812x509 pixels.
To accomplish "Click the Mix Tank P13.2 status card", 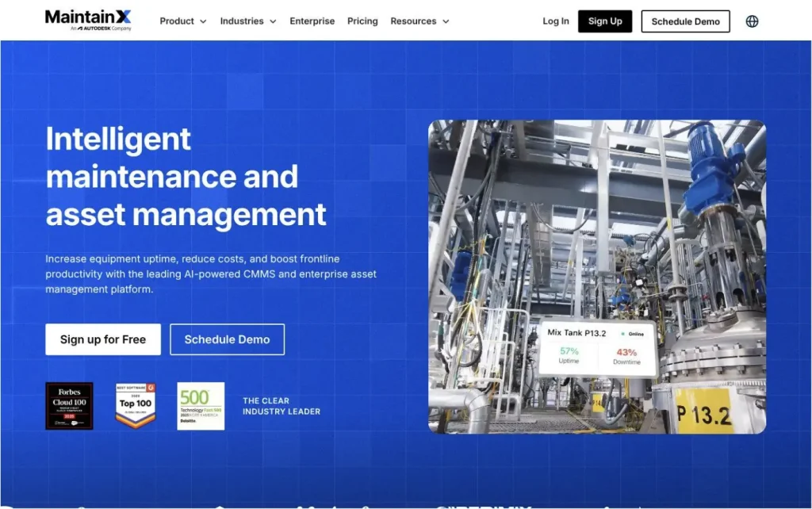I will 598,347.
